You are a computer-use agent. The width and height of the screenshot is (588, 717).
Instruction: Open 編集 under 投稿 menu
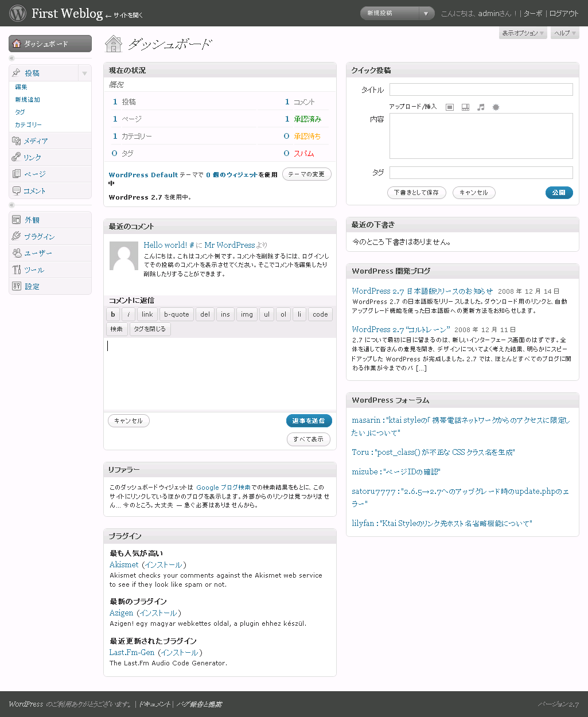click(x=21, y=87)
